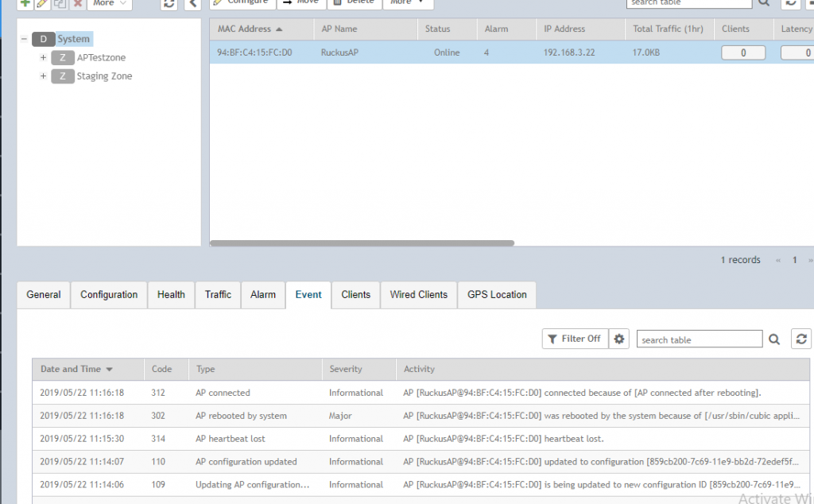Focus the event search table field

(698, 339)
